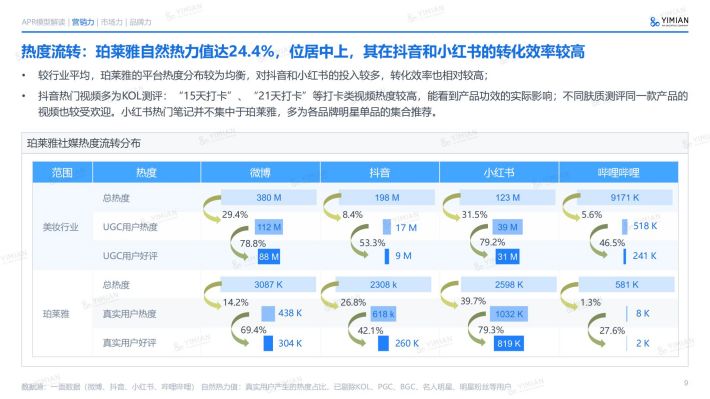The width and height of the screenshot is (710, 399).
Task: Click the 380 M total heat bar
Action: point(269,197)
